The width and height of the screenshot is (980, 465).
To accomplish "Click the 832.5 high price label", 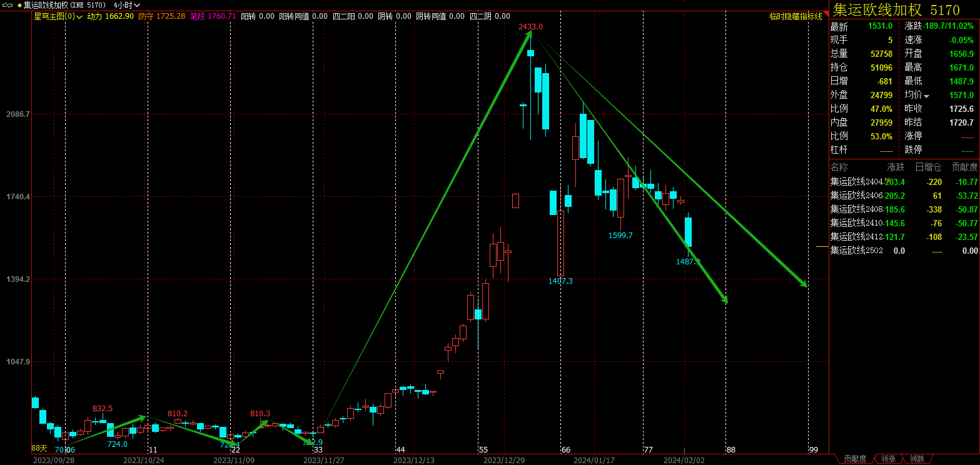I will (103, 409).
